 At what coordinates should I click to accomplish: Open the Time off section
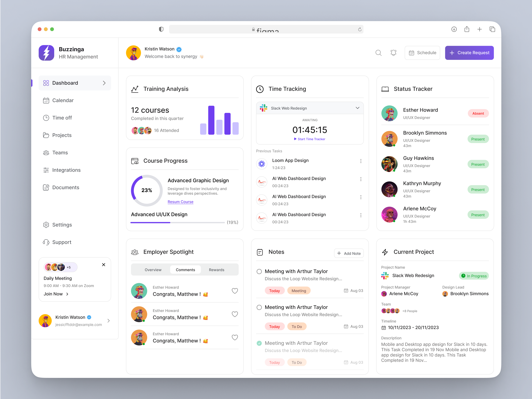[x=62, y=118]
